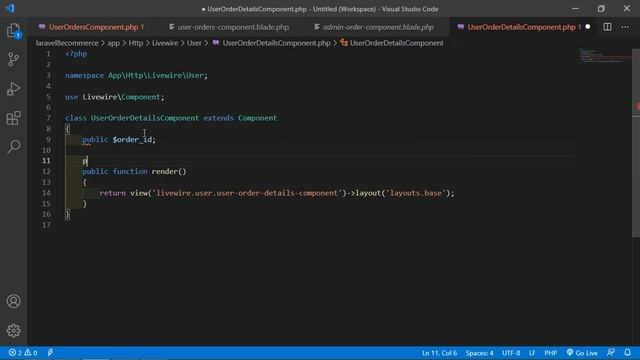The width and height of the screenshot is (640, 360).
Task: Change end of line sequence LF
Action: coord(532,353)
